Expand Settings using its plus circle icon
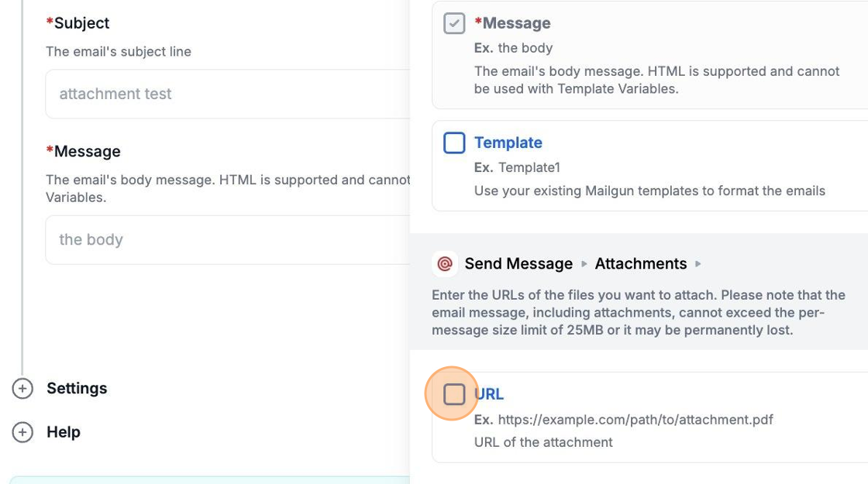The height and width of the screenshot is (484, 868). coord(22,389)
